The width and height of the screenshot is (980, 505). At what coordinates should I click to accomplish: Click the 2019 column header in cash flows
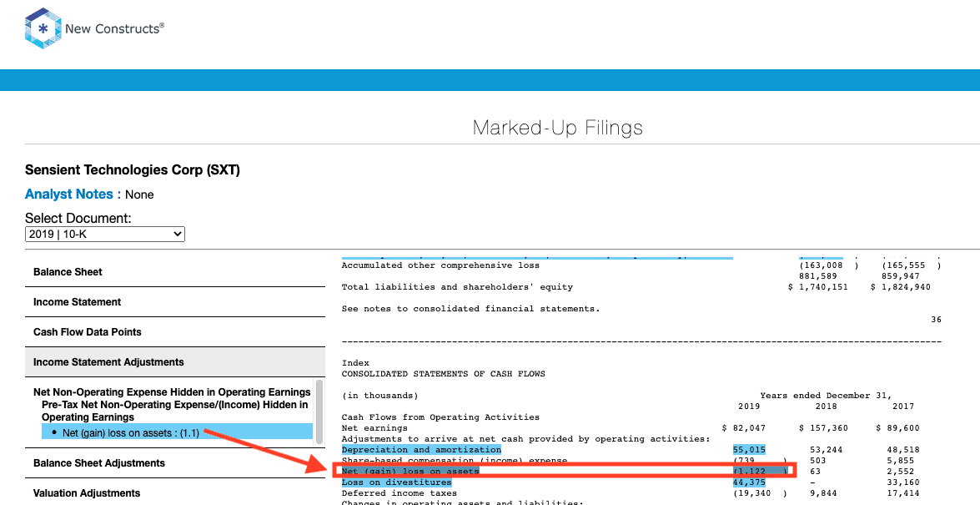pos(749,407)
